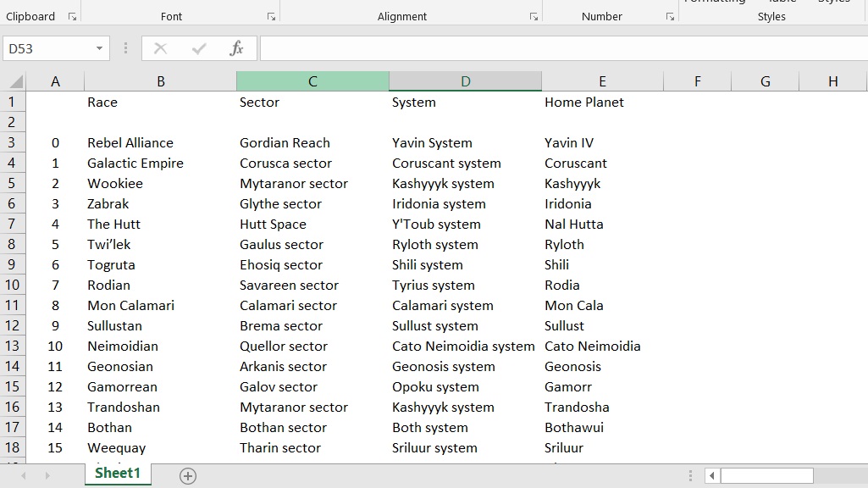Select row 1 header
Screen dimensions: 868x488
tap(12, 102)
